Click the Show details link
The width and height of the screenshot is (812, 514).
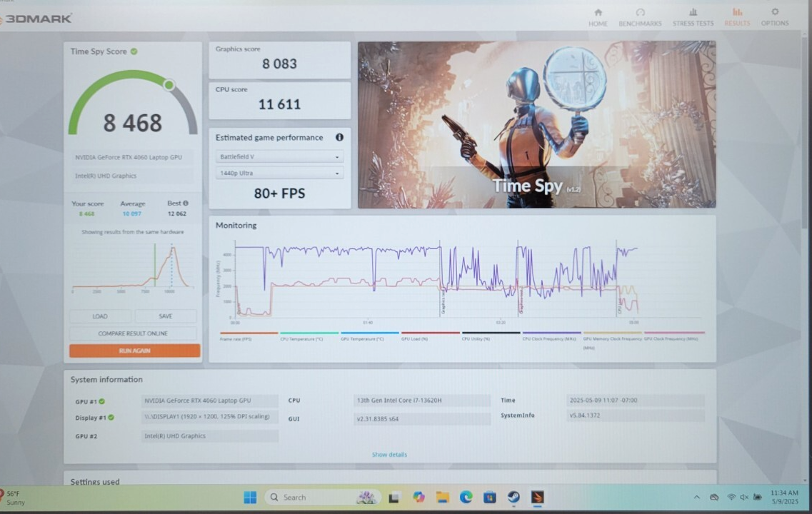tap(389, 455)
